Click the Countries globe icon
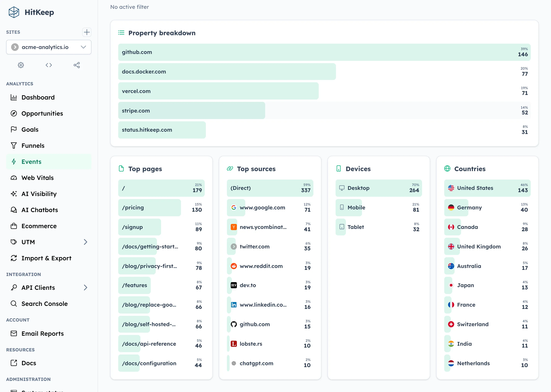 point(447,168)
